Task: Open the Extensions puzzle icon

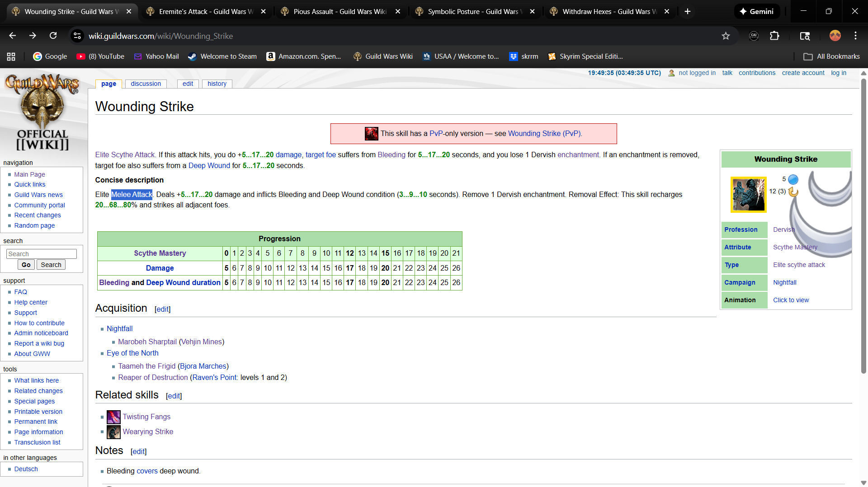Action: tap(774, 36)
